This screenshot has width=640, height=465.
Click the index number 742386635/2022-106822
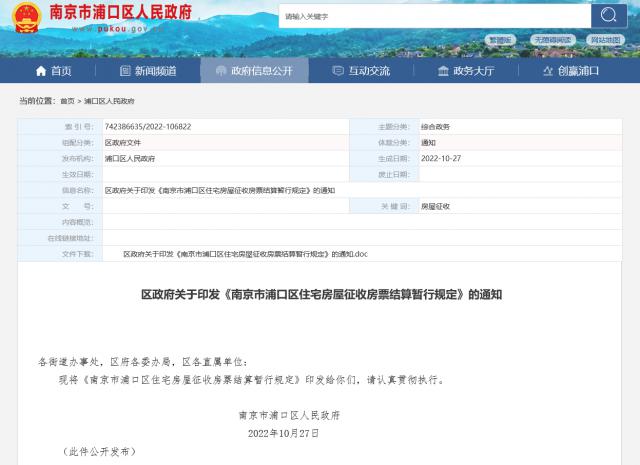coord(148,127)
